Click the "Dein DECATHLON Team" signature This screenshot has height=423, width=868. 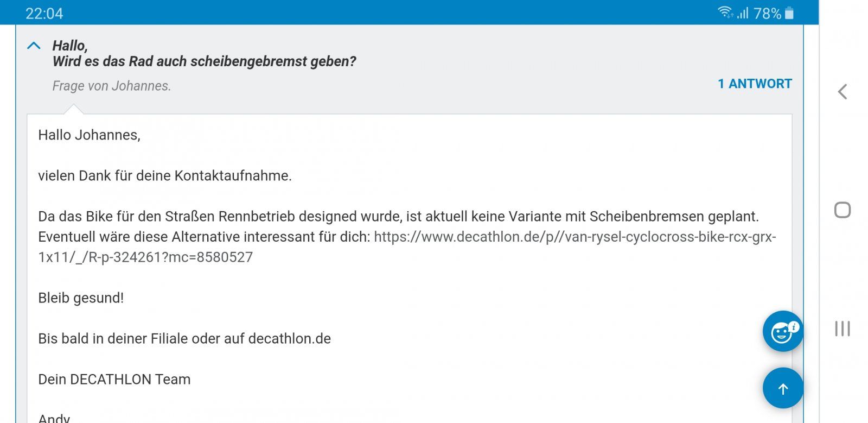114,380
